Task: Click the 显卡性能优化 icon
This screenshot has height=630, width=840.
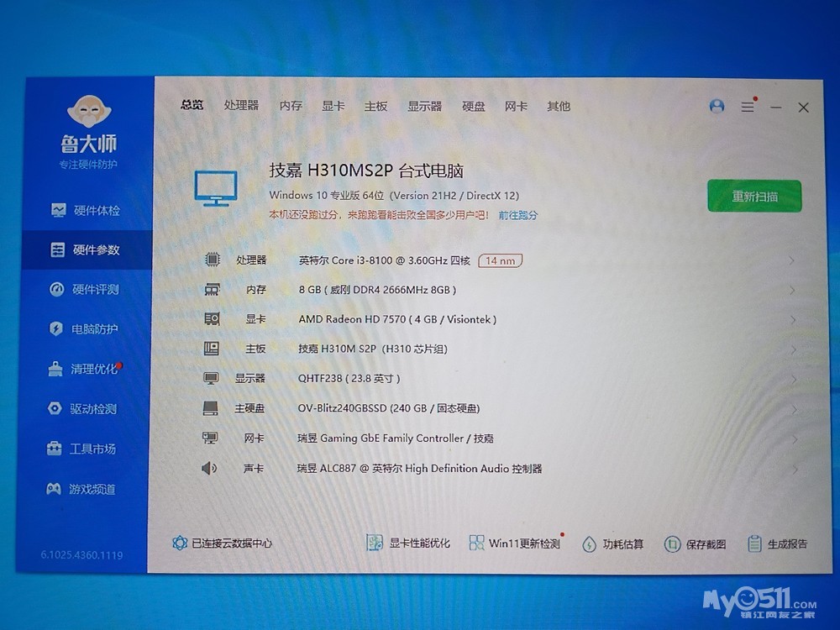Action: [x=375, y=543]
